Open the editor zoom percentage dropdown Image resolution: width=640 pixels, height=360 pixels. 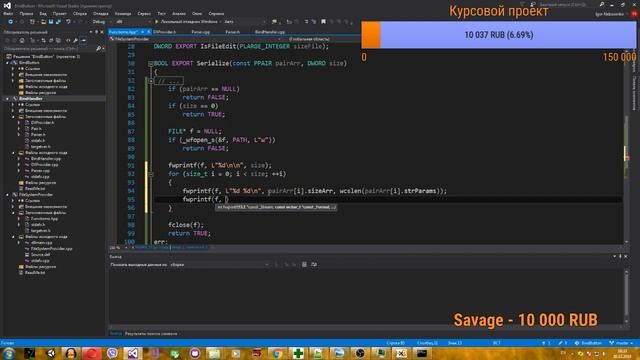(x=118, y=247)
